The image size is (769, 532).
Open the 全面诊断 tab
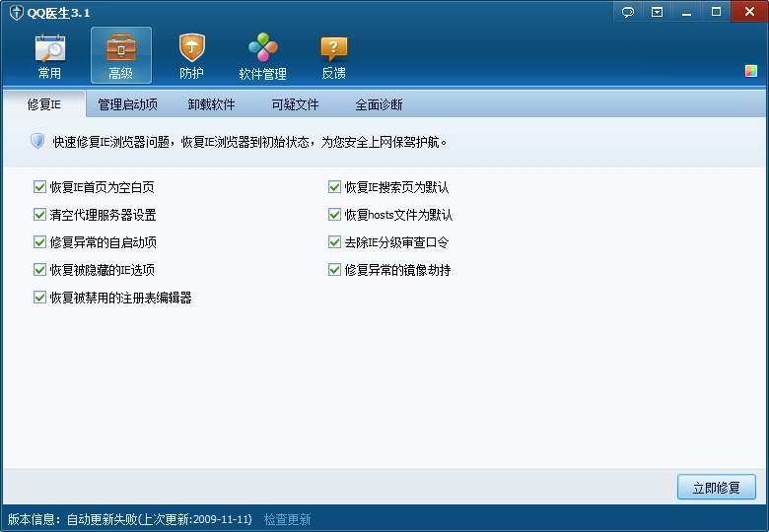379,104
